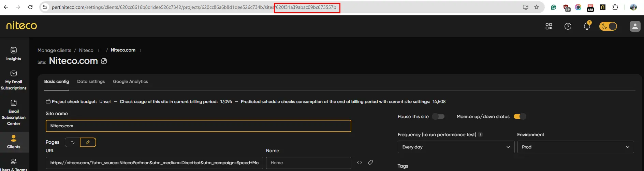Open Clients in the sidebar

(x=14, y=142)
